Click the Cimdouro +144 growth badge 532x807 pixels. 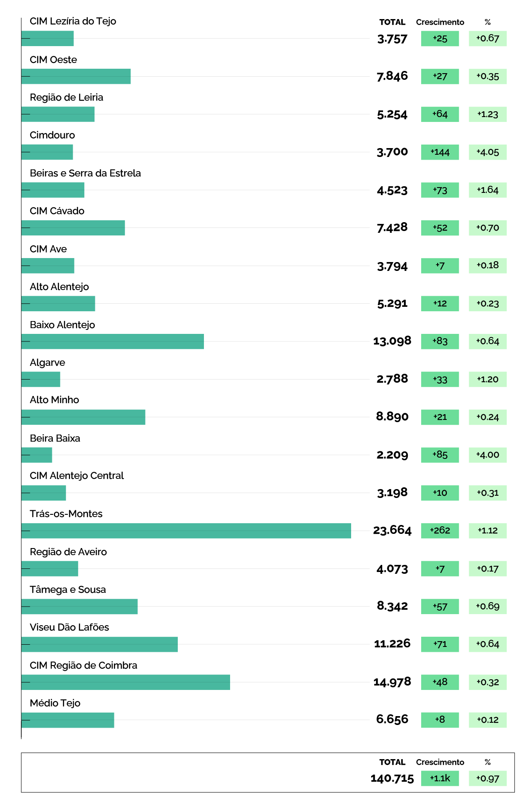(440, 152)
